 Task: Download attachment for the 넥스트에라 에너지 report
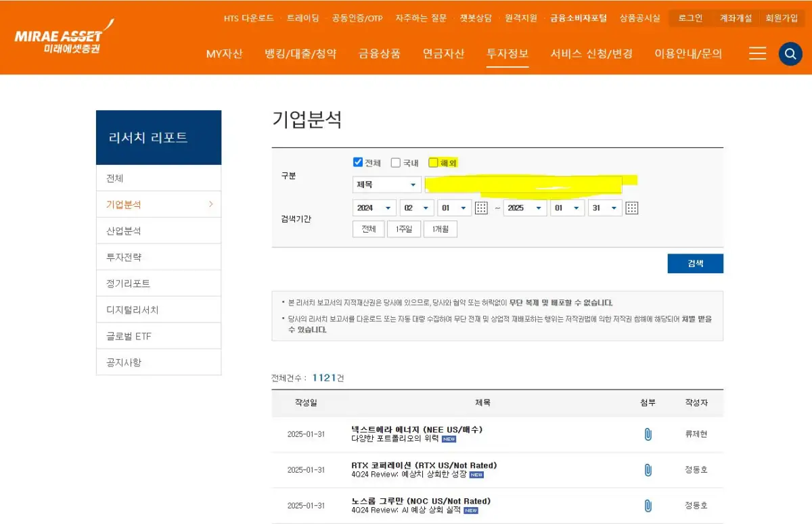coord(648,433)
